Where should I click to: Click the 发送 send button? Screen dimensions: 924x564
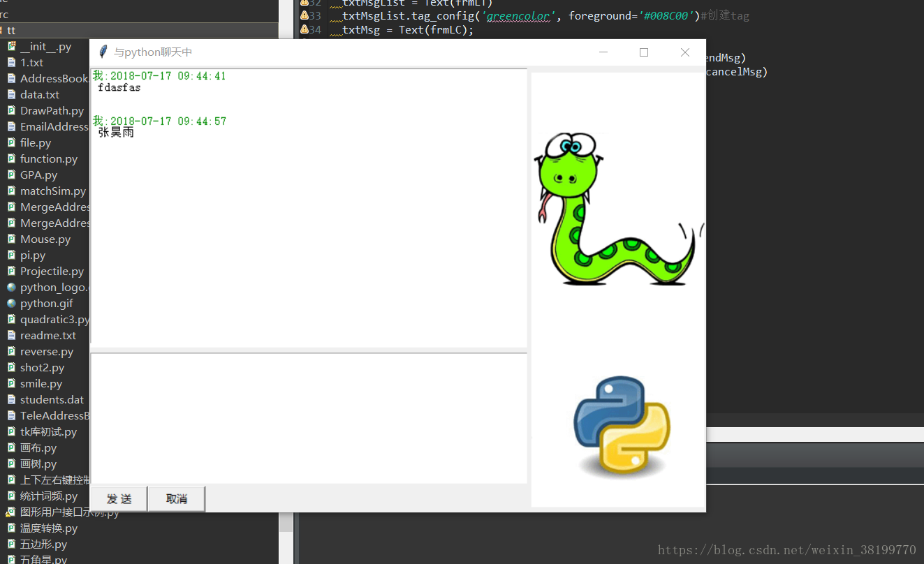(119, 498)
